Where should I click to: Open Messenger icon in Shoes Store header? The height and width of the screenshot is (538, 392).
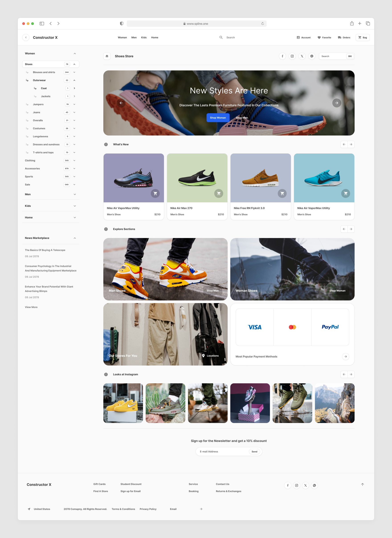(x=312, y=56)
